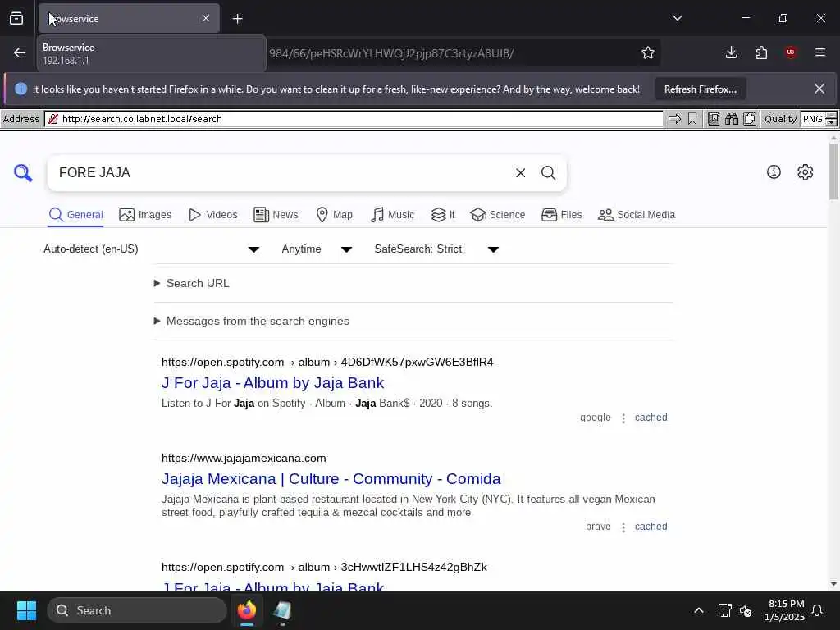Click the jajajamexicana.com URL
The height and width of the screenshot is (630, 840).
coord(244,458)
